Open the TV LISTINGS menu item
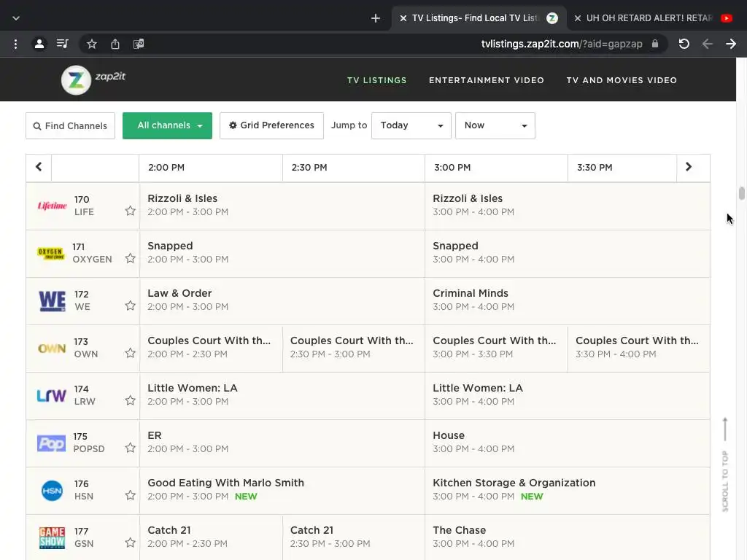Viewport: 747px width, 560px height. click(x=377, y=80)
